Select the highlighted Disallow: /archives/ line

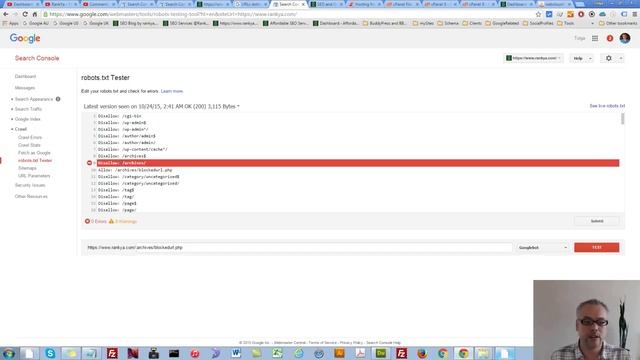tap(358, 163)
